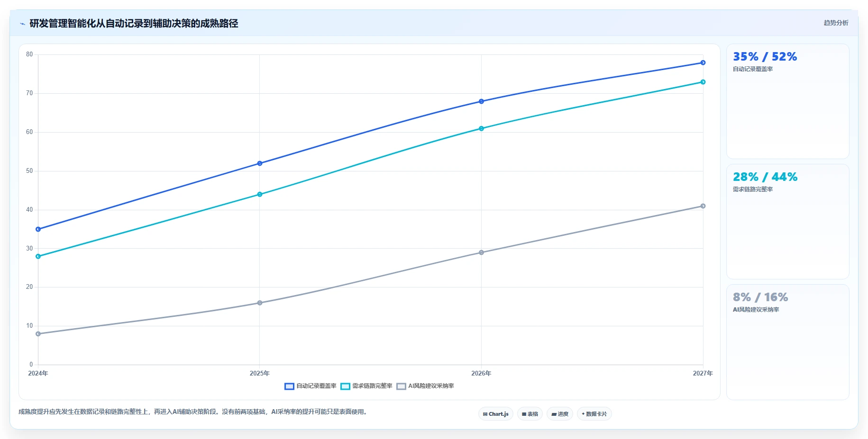Toggle the 自动记录覆盖率 legend item
This screenshot has height=439, width=868.
tap(311, 386)
